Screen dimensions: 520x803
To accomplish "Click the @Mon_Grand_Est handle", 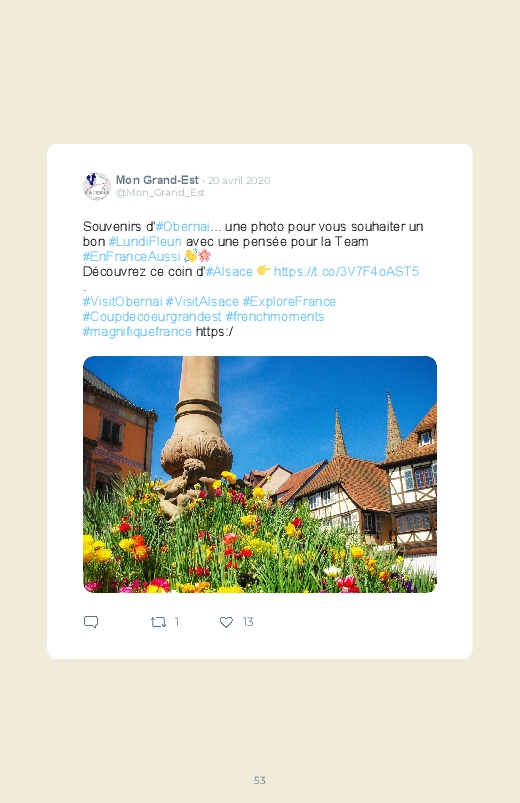I will [x=160, y=193].
